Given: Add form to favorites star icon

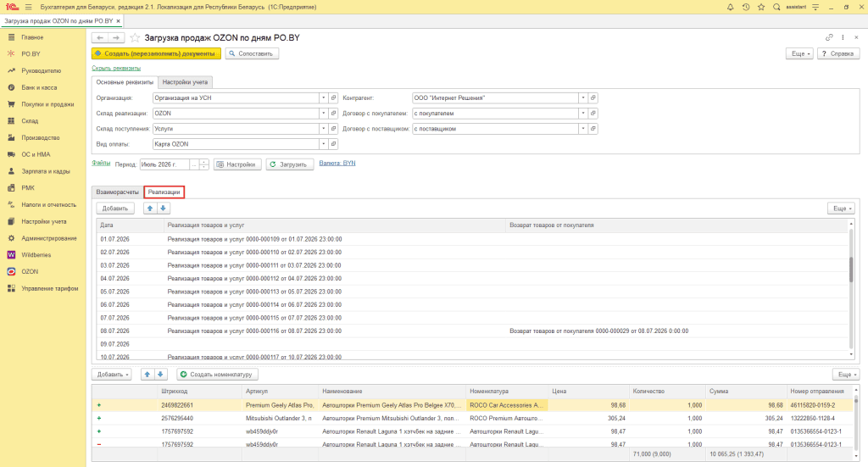Looking at the screenshot, I should coord(135,37).
